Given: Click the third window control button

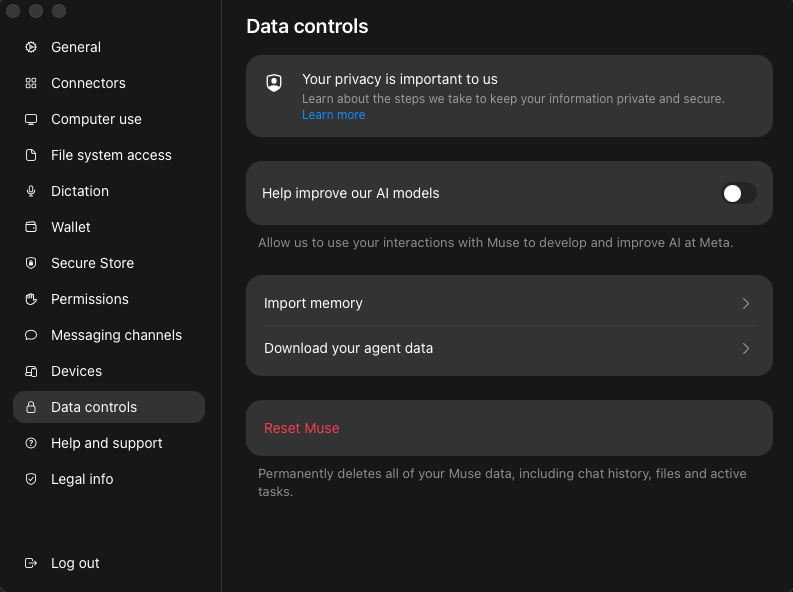Looking at the screenshot, I should [59, 11].
